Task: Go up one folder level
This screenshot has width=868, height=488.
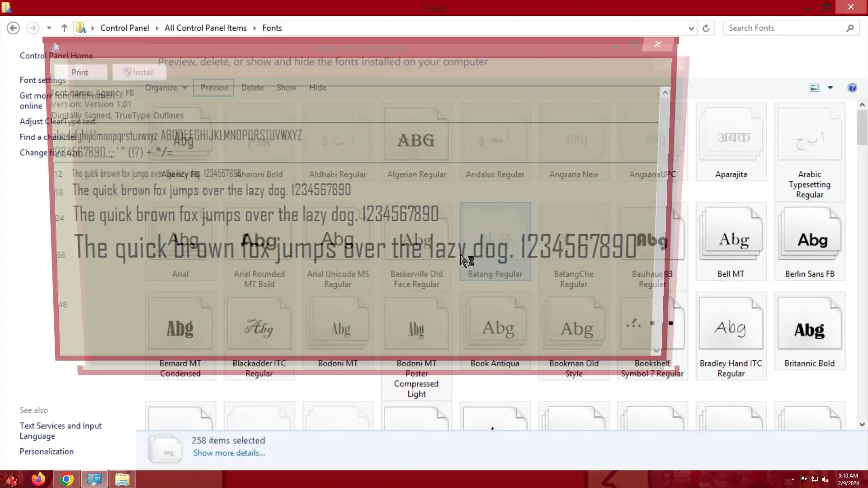Action: [x=64, y=28]
